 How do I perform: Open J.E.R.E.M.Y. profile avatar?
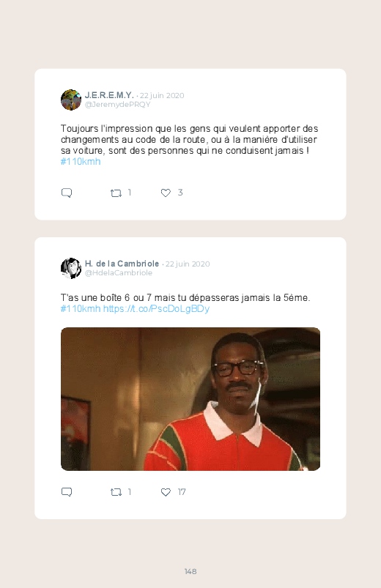(71, 100)
